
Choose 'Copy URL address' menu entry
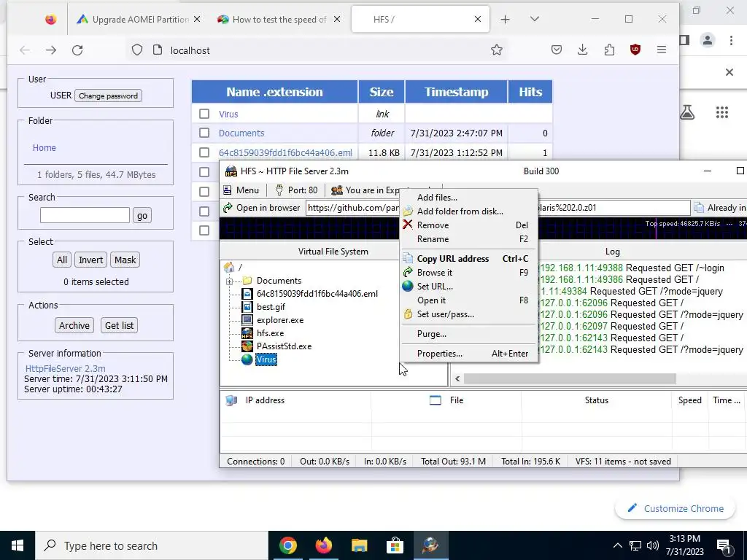(x=469, y=259)
